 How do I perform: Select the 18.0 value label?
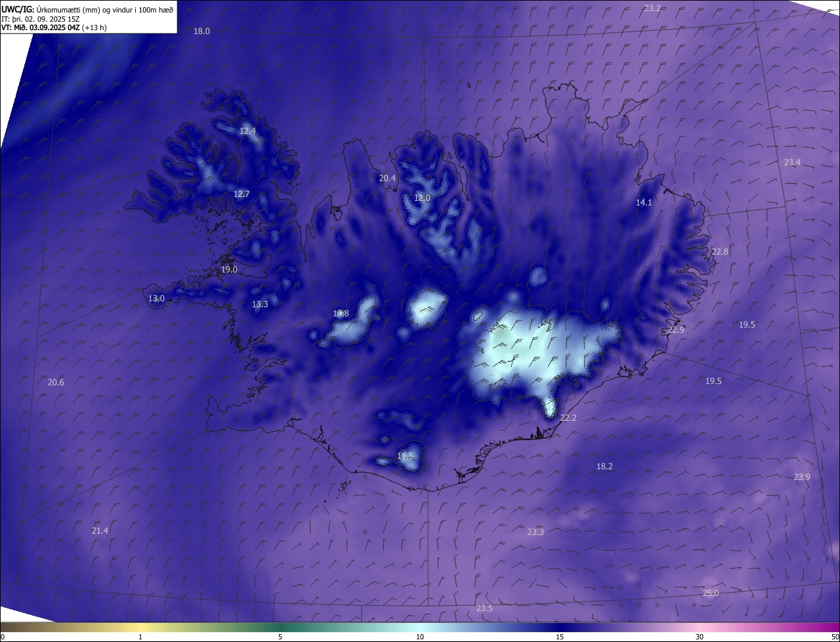click(201, 31)
